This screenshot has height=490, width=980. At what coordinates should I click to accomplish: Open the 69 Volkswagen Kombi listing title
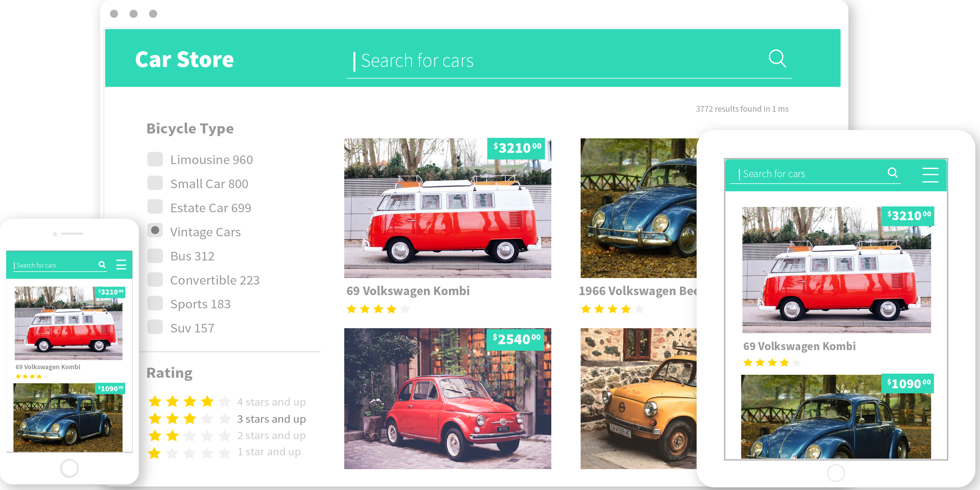tap(408, 291)
